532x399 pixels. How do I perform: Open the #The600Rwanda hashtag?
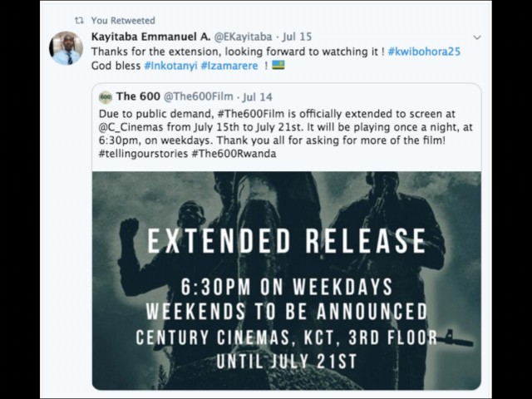[234, 154]
